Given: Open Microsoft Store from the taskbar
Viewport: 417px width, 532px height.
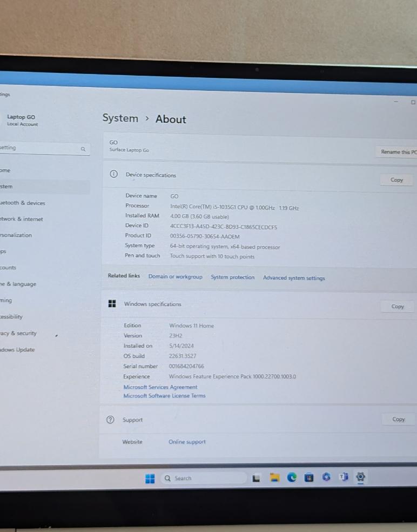Looking at the screenshot, I should 309,477.
